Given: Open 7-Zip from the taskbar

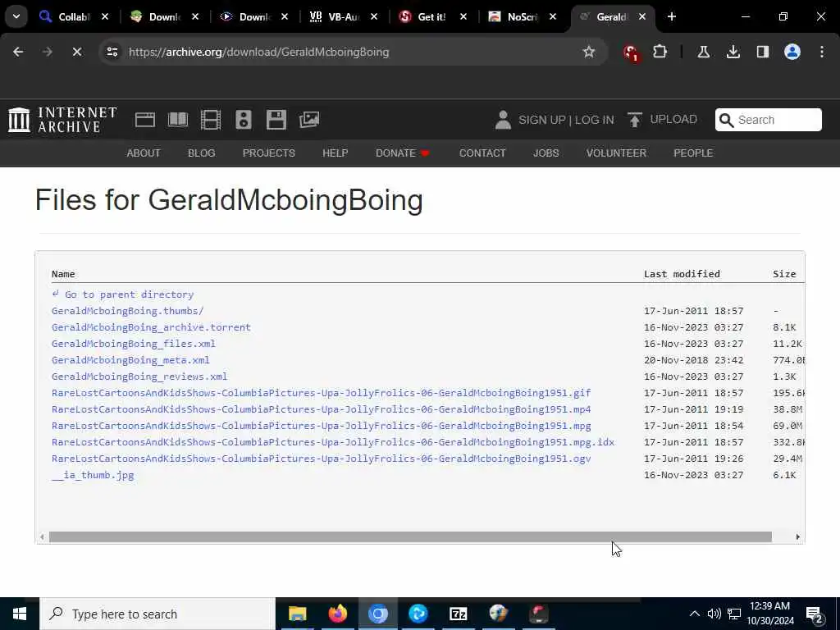Looking at the screenshot, I should 458,614.
